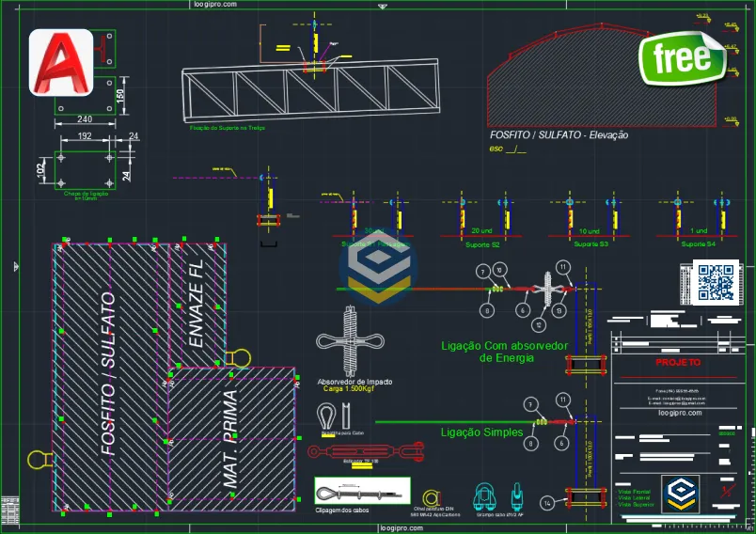
Task: Open the Clipagem dos cabos thumbnail
Action: pos(362,491)
